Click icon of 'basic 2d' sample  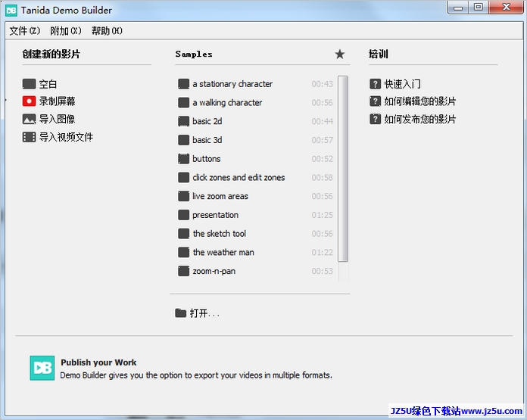click(x=183, y=121)
